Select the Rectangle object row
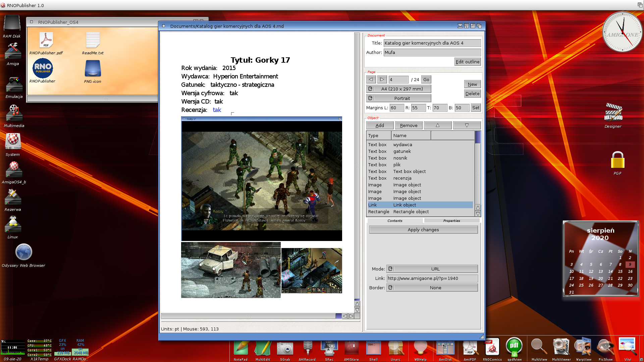 click(420, 212)
